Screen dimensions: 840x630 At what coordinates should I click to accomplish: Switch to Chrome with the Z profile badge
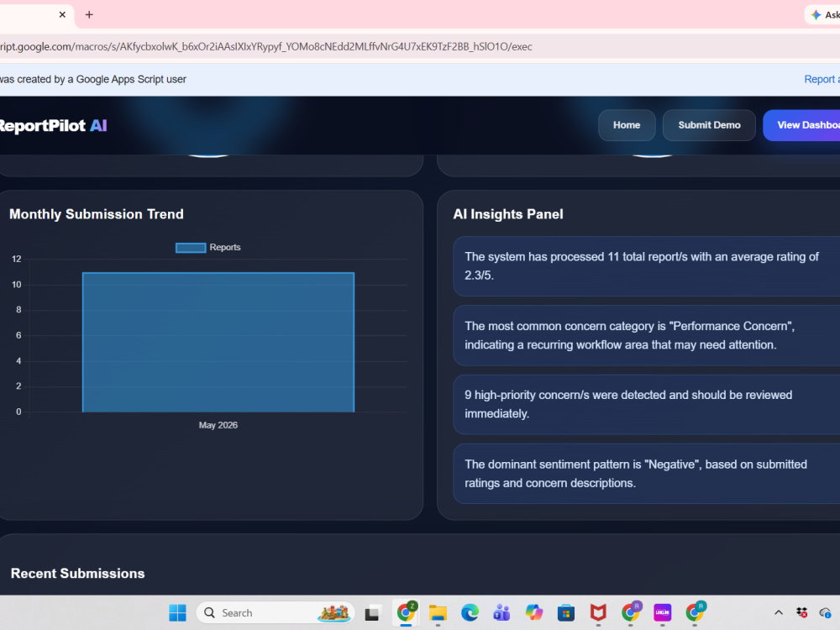(x=406, y=612)
